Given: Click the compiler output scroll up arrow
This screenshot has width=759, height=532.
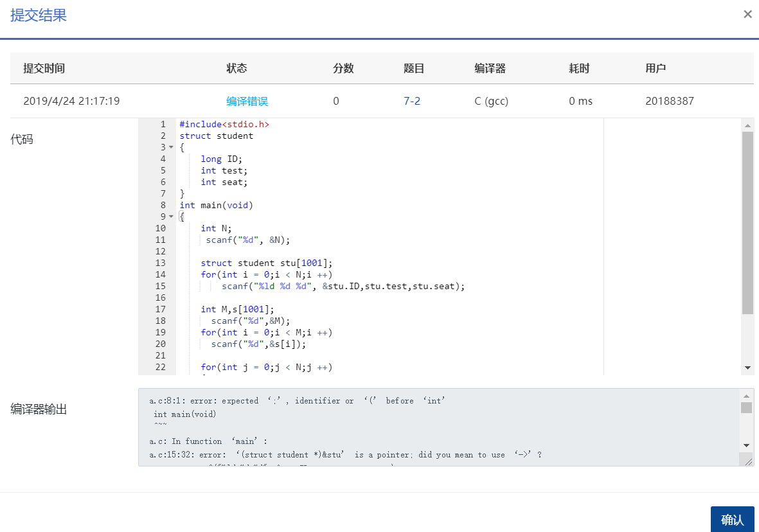Looking at the screenshot, I should (x=746, y=396).
